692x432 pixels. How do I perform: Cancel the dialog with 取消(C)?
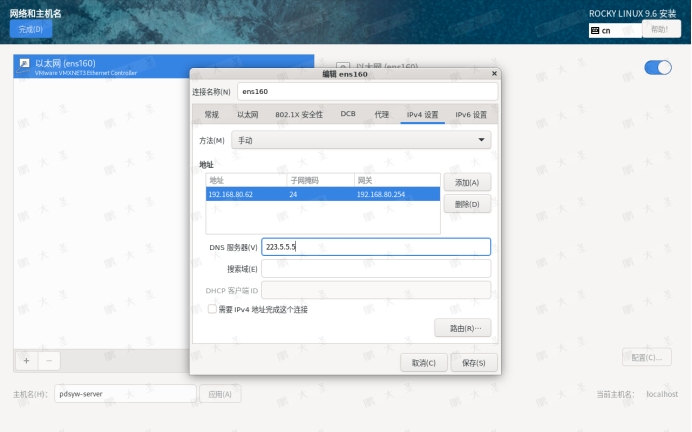pyautogui.click(x=424, y=363)
